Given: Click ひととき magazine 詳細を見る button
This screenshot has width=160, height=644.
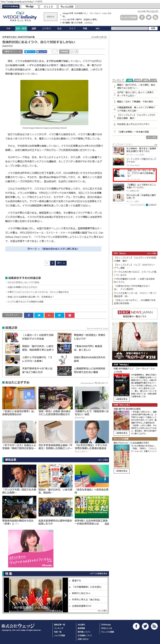Looking at the screenshot, I should click(122, 433).
